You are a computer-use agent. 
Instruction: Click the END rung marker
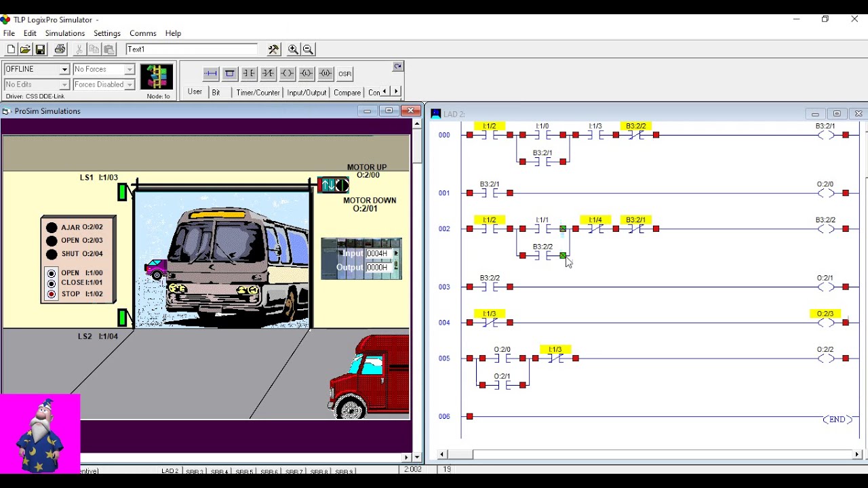(837, 420)
